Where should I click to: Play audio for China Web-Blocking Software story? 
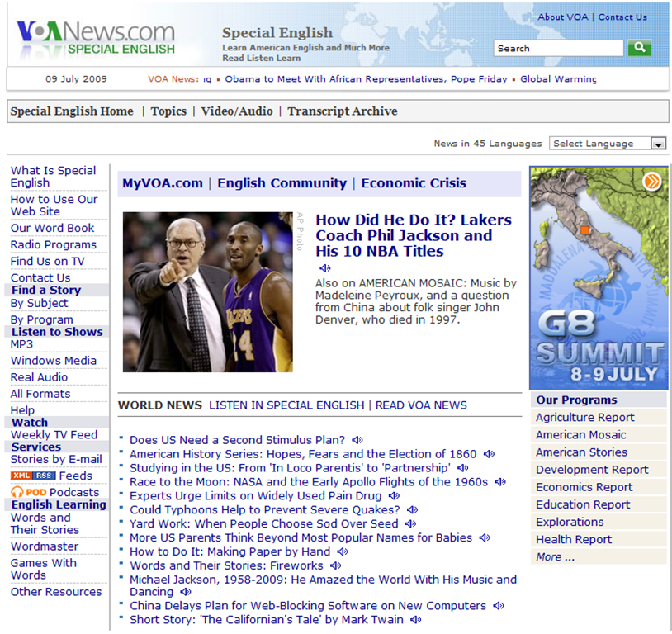coord(499,606)
